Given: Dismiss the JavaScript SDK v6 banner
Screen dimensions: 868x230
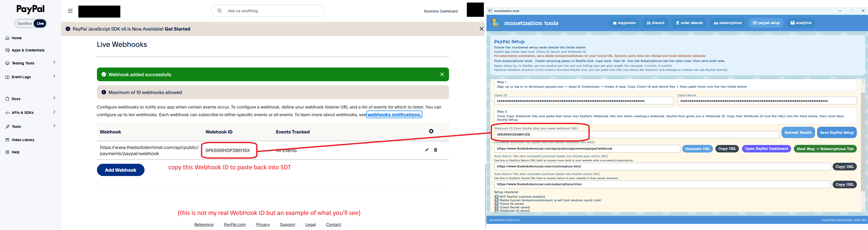Looking at the screenshot, I should click(x=482, y=29).
